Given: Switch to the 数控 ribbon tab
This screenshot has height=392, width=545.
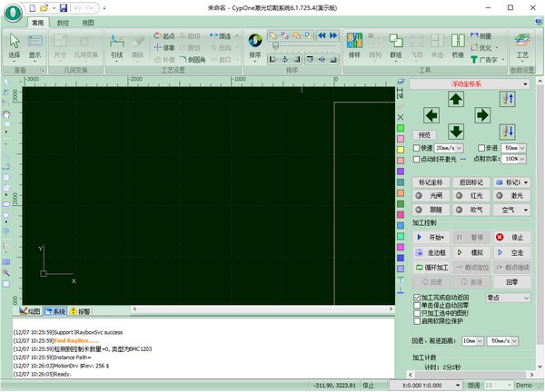Looking at the screenshot, I should point(63,23).
